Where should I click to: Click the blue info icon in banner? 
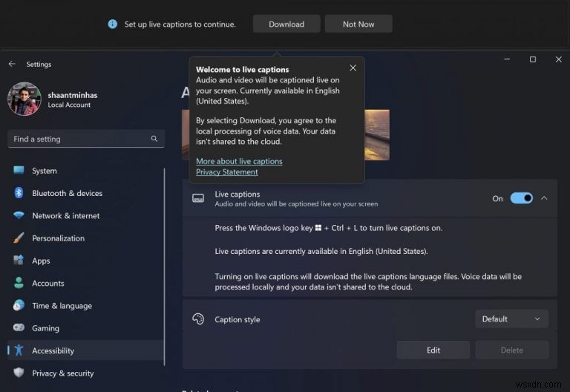click(113, 24)
